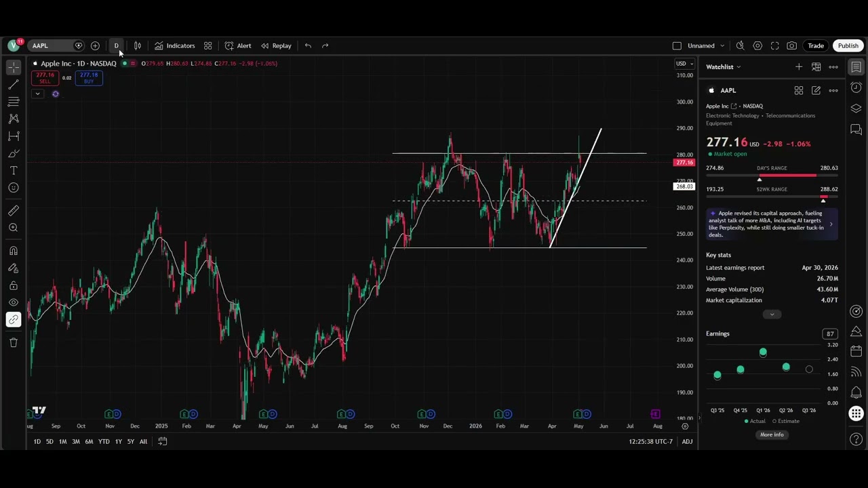Open the earnings number 87 badge
868x488 pixels.
pyautogui.click(x=830, y=333)
